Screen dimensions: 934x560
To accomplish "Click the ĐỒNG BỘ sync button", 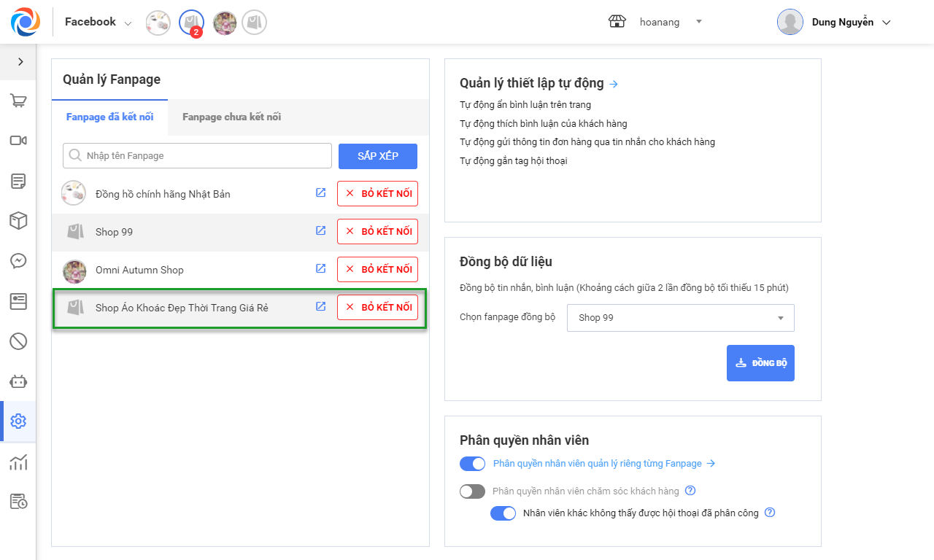I will tap(760, 363).
